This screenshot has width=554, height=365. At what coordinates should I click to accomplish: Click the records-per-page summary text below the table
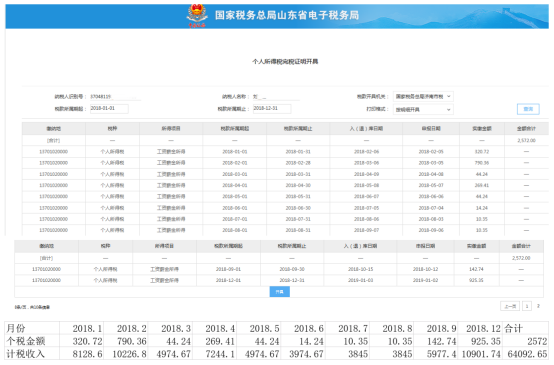click(32, 307)
